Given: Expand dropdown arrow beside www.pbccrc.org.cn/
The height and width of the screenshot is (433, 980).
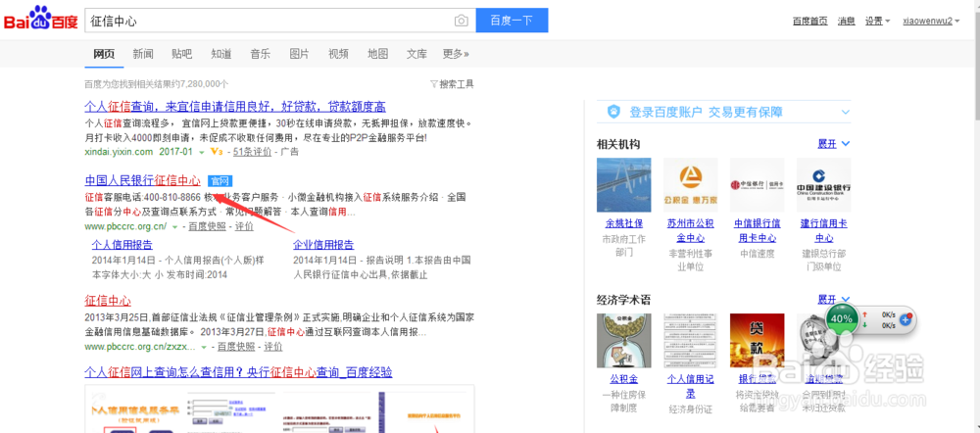Looking at the screenshot, I should [x=175, y=226].
